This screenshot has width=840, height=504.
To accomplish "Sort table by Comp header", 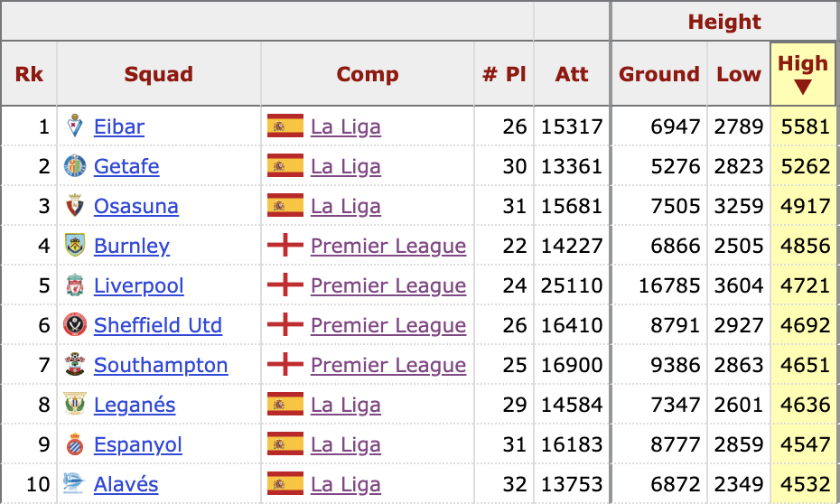I will coord(367,74).
